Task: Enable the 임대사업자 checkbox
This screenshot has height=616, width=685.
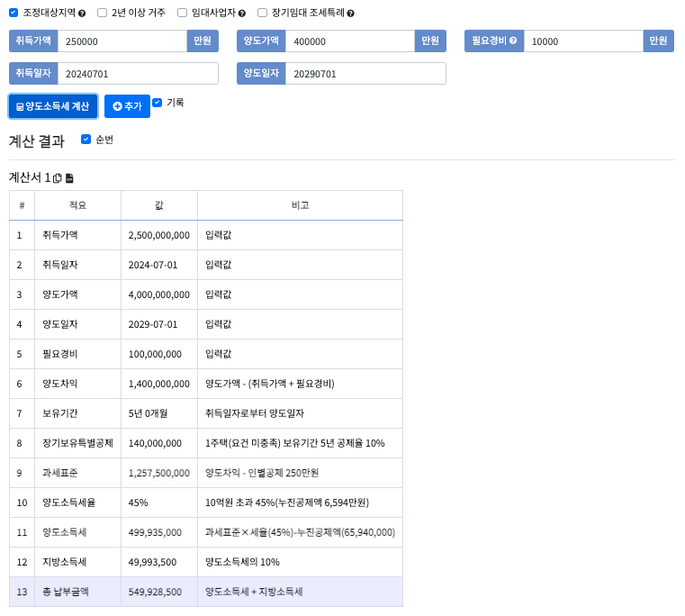Action: pyautogui.click(x=182, y=13)
